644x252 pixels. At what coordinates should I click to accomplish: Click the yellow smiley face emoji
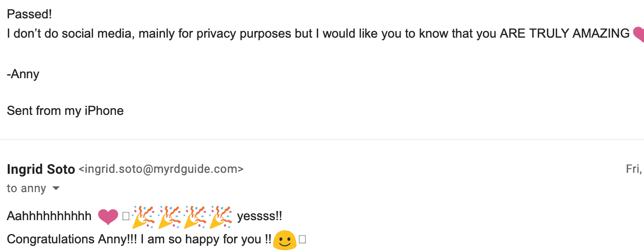284,240
